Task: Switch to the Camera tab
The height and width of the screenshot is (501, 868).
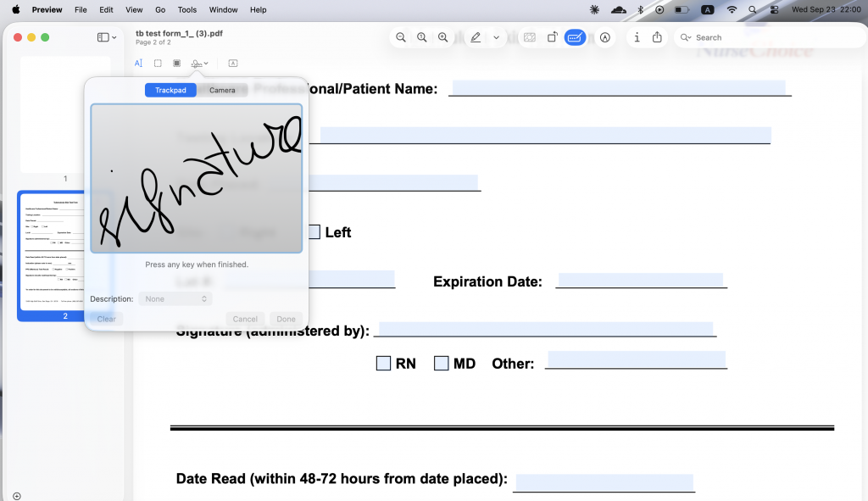Action: (x=222, y=90)
